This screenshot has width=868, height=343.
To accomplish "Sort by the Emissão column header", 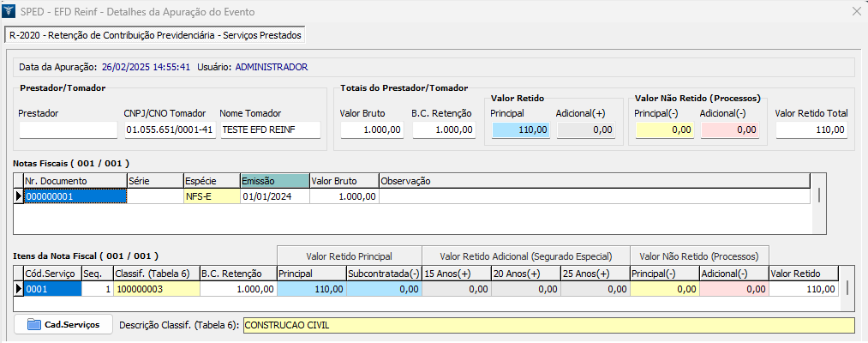I will tap(274, 181).
